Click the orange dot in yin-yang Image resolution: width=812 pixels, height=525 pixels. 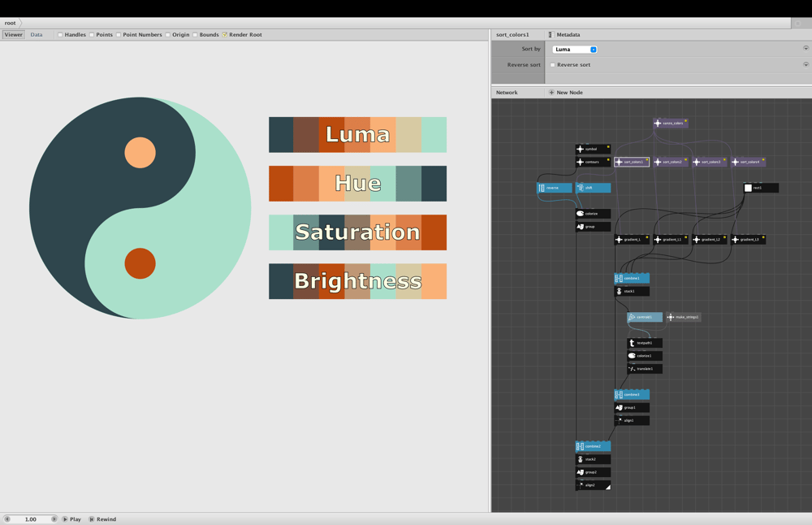(x=140, y=263)
